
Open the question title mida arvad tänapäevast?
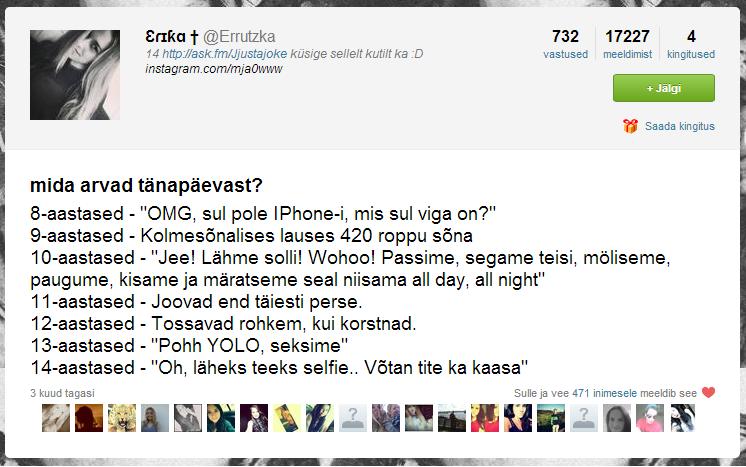pyautogui.click(x=146, y=185)
